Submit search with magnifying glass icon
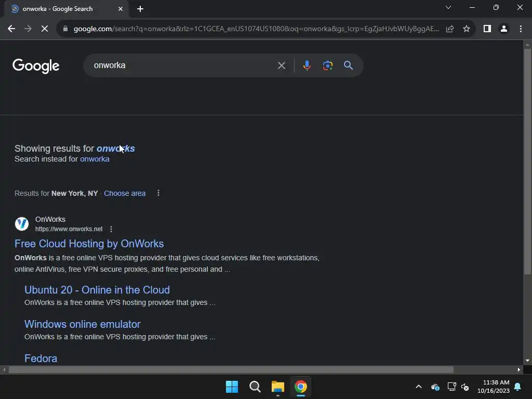This screenshot has height=399, width=532. pyautogui.click(x=349, y=65)
